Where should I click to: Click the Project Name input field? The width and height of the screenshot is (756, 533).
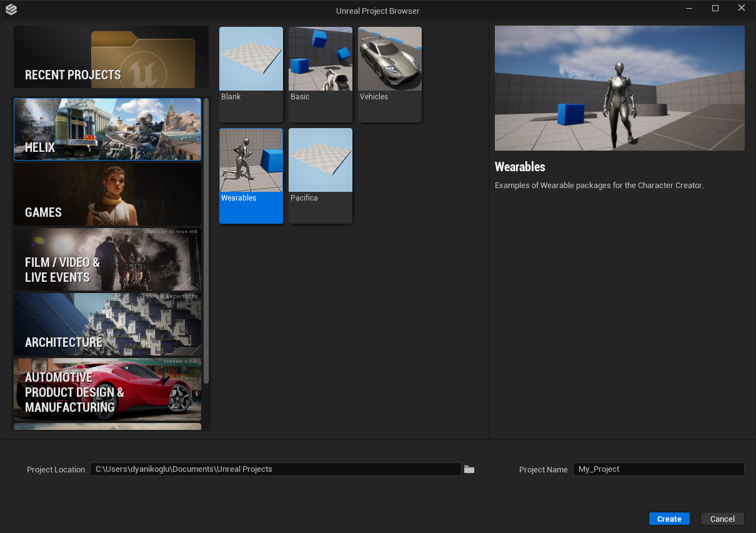pos(659,469)
